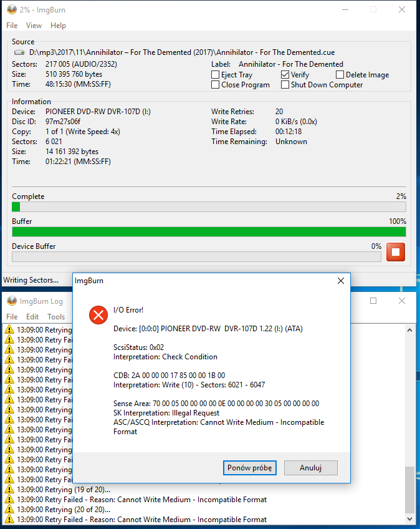The width and height of the screenshot is (420, 529).
Task: Uncheck the Verify checkbox
Action: tap(285, 75)
